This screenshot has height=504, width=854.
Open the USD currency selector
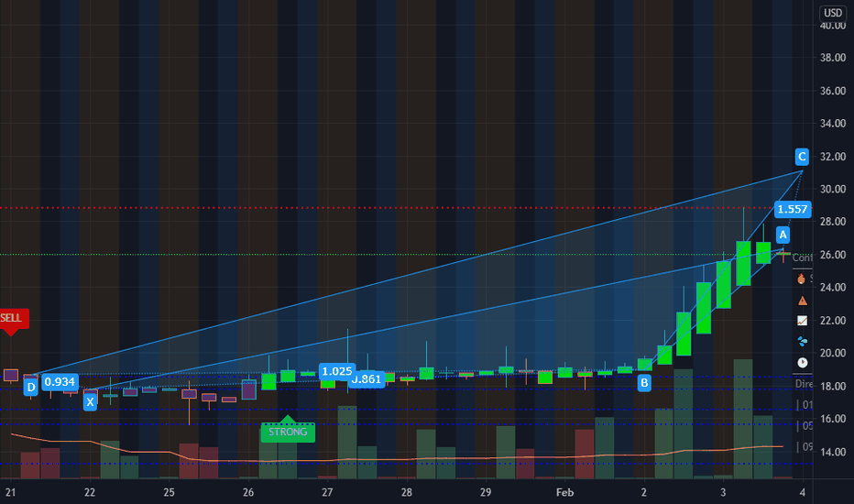pos(833,13)
